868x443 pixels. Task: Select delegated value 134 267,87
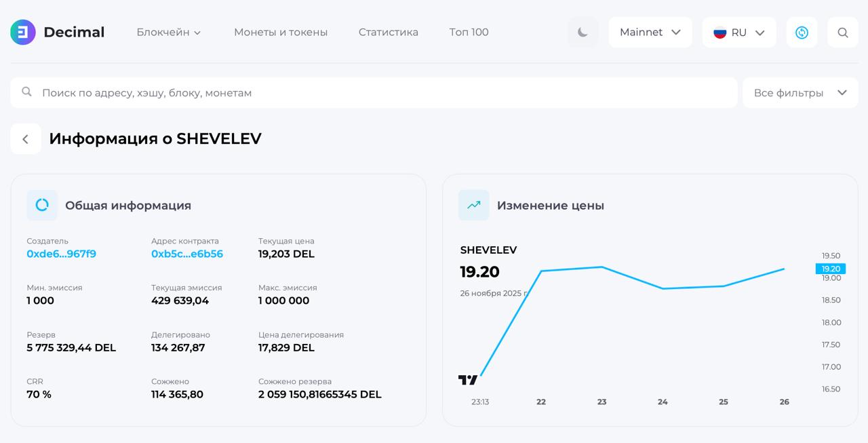178,347
